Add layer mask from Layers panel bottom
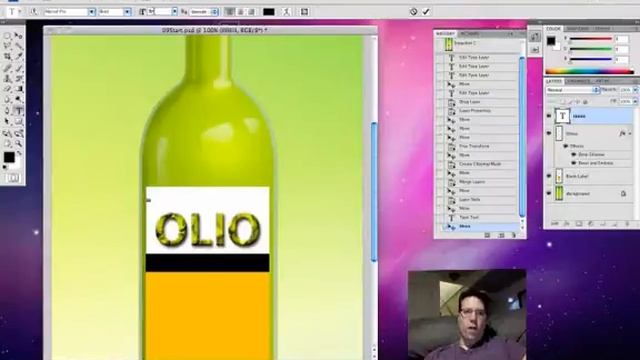640x360 pixels. (579, 224)
